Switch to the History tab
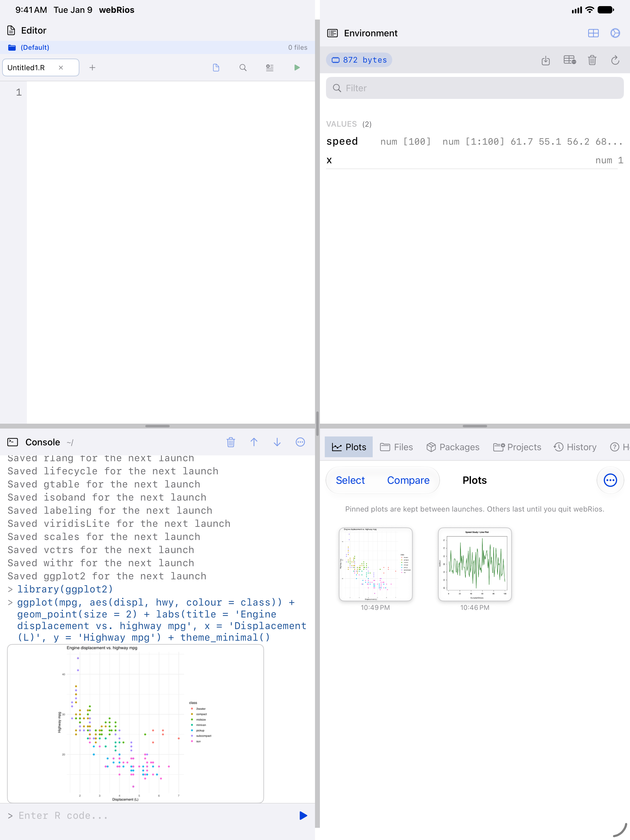Screen dimensions: 630x840 coord(575,447)
